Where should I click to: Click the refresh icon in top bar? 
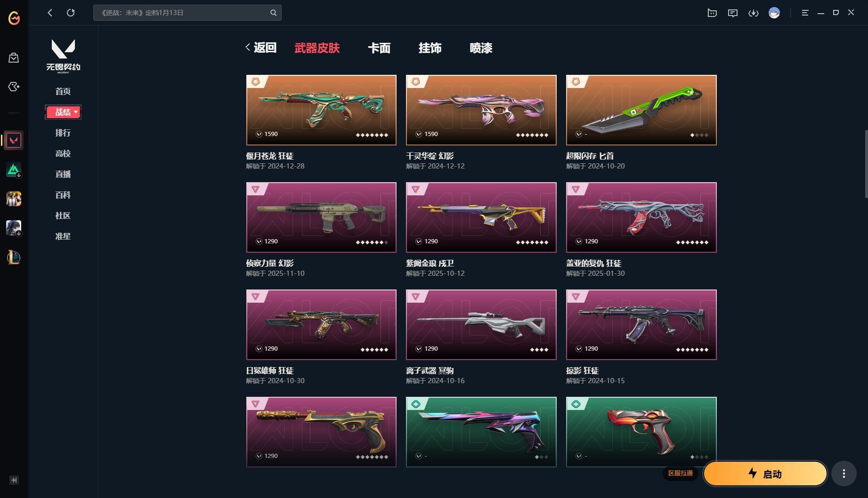tap(71, 13)
